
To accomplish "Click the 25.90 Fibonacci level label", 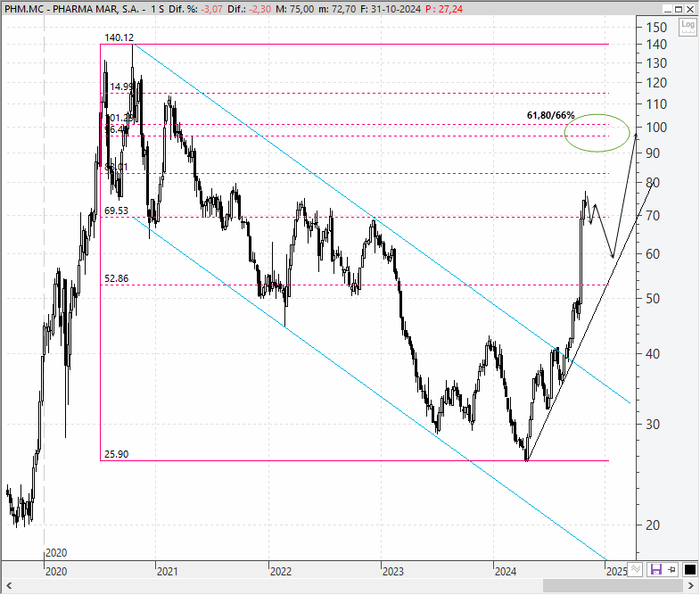I will point(116,454).
